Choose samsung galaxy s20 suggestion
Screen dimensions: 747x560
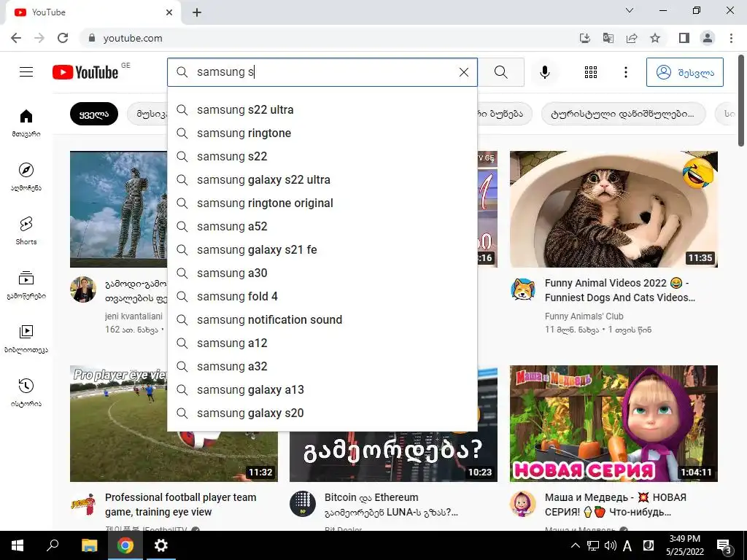(322, 413)
